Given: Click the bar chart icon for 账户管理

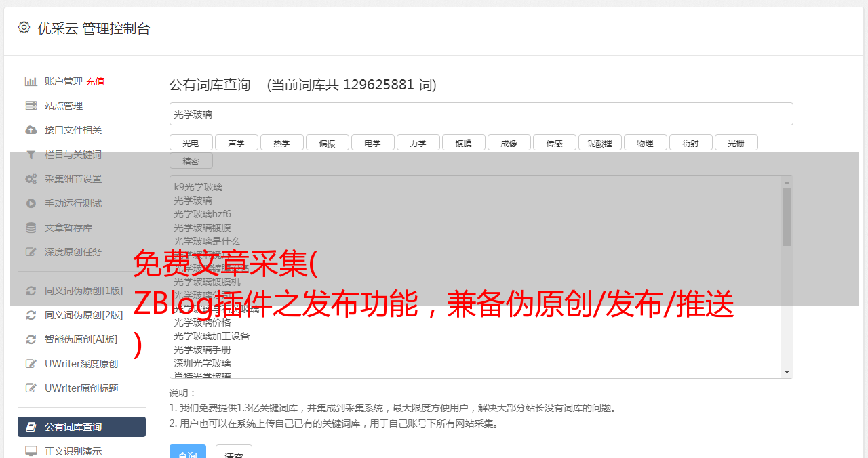Looking at the screenshot, I should tap(31, 81).
